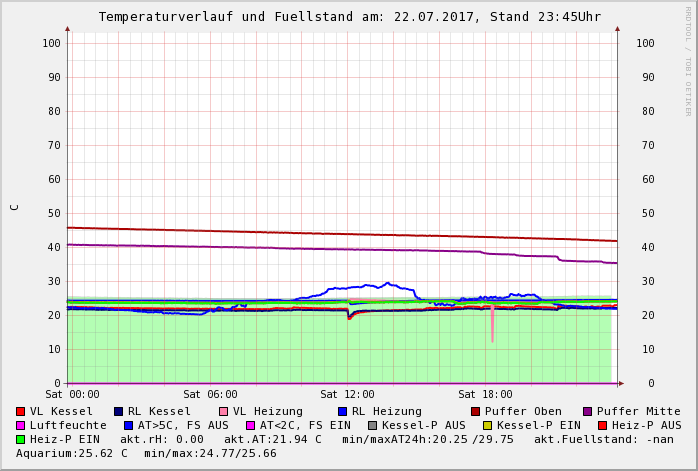Select the yellow Kessel-P EIN legend swatch
Viewport: 698px width, 471px height.
click(x=487, y=426)
